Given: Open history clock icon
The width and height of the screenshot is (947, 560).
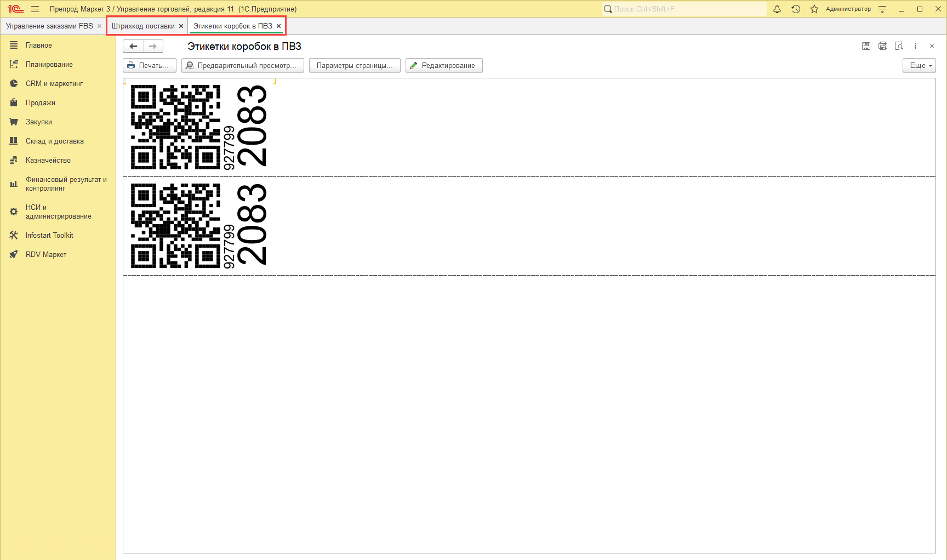Looking at the screenshot, I should pyautogui.click(x=796, y=9).
